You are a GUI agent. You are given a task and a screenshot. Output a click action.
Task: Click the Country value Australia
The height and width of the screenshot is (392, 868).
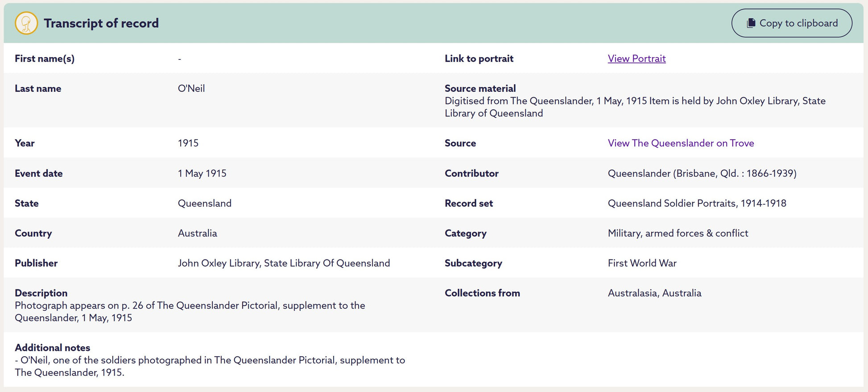[197, 233]
